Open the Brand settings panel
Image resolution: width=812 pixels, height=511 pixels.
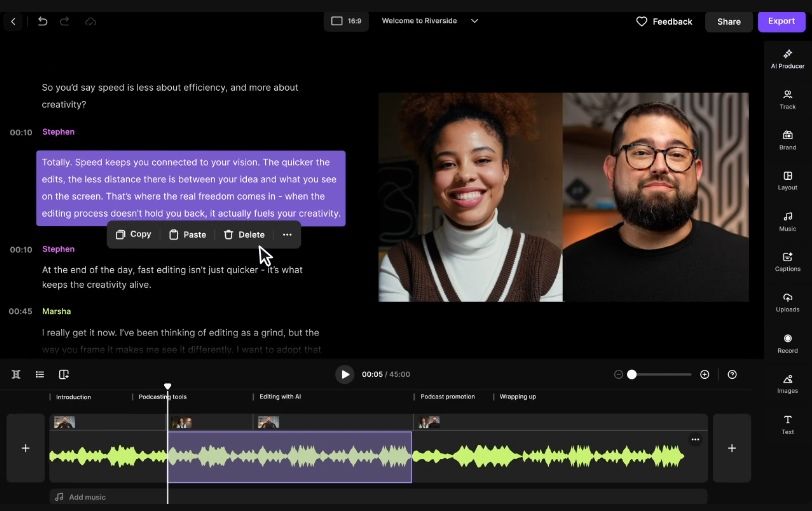click(787, 139)
